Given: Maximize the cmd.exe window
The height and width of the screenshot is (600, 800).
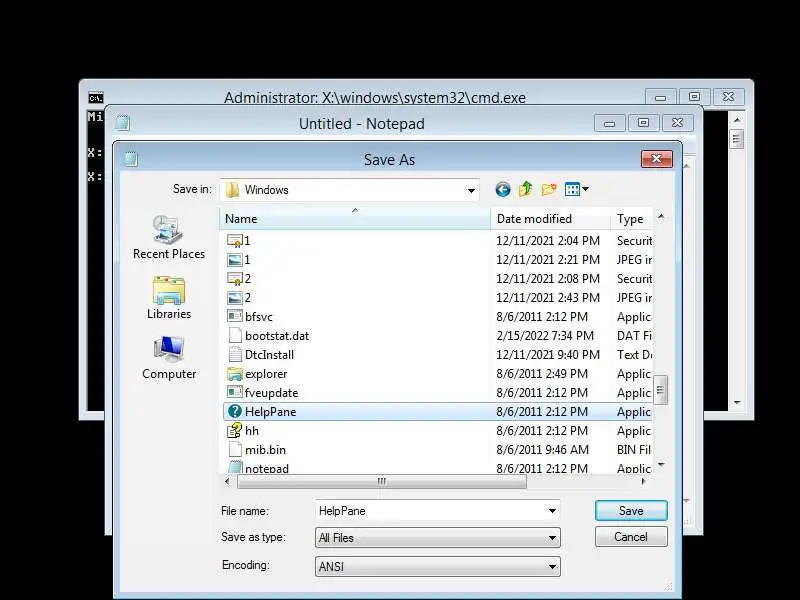Looking at the screenshot, I should (694, 96).
